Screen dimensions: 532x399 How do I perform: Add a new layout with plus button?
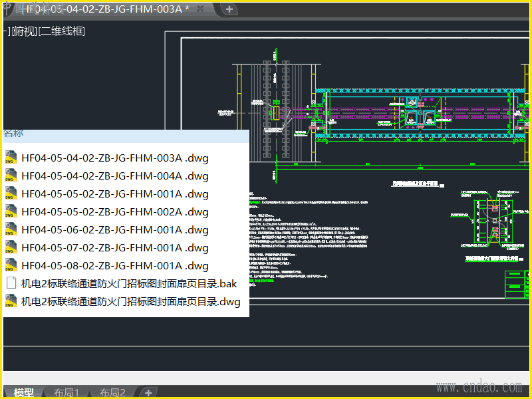point(148,393)
